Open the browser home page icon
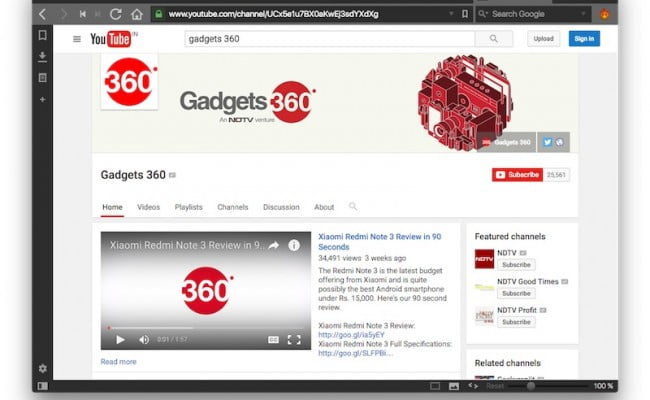 pos(137,15)
